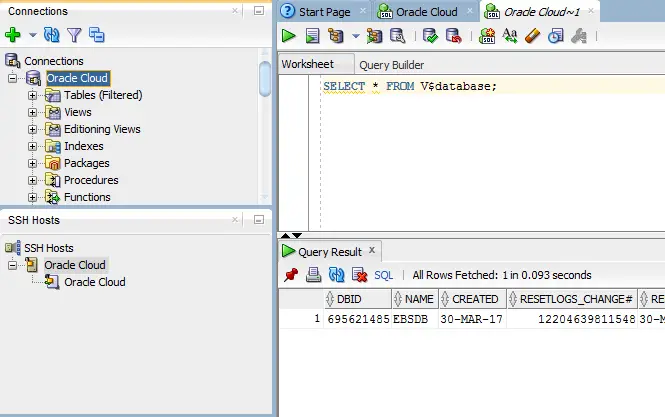Click the Rollback icon

453,36
